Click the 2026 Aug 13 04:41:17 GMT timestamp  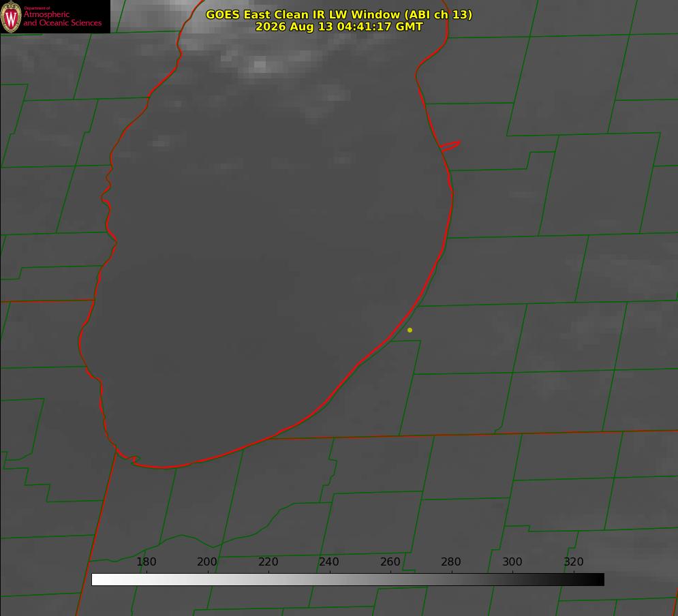339,27
